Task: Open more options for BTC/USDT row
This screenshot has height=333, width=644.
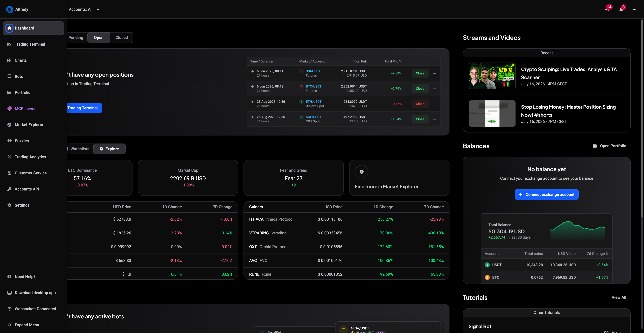Action: (434, 89)
